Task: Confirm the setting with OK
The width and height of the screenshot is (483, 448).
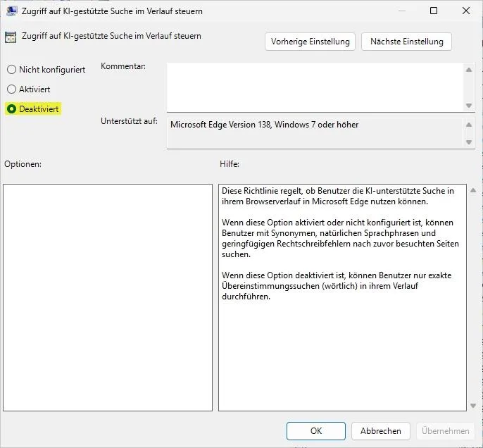Action: tap(316, 430)
